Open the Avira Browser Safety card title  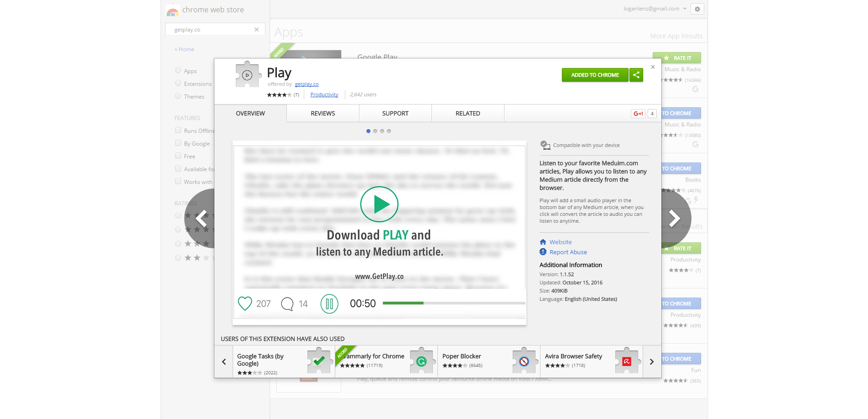pyautogui.click(x=573, y=356)
